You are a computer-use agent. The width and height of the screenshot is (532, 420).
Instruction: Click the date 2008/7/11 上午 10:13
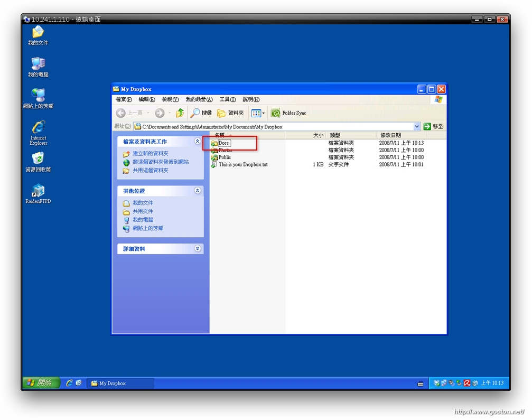tap(401, 143)
